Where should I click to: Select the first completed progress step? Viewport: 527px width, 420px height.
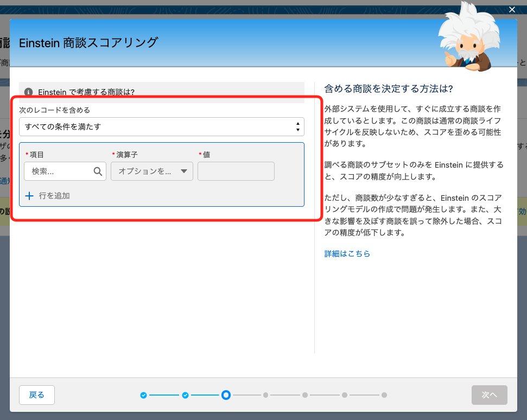(143, 395)
